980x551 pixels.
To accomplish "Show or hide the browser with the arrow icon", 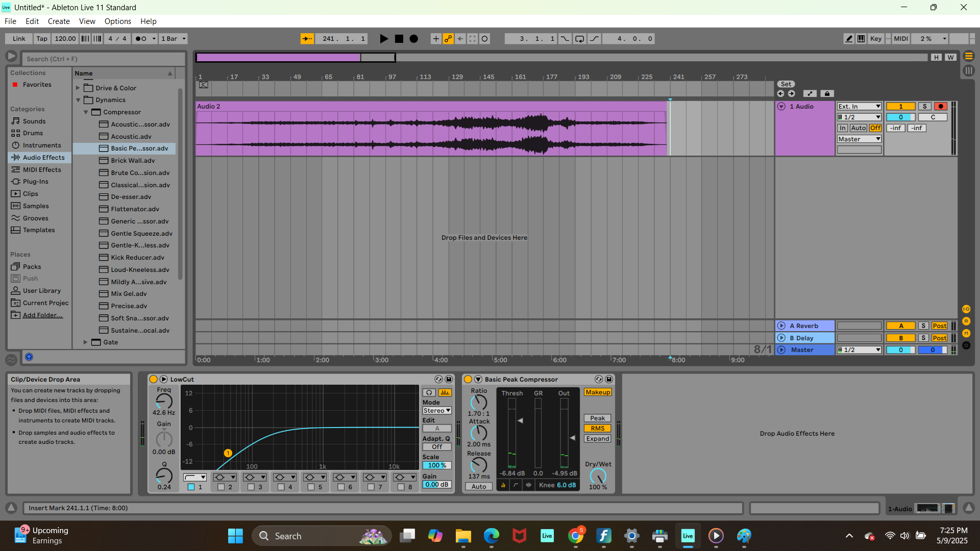I will click(x=11, y=56).
